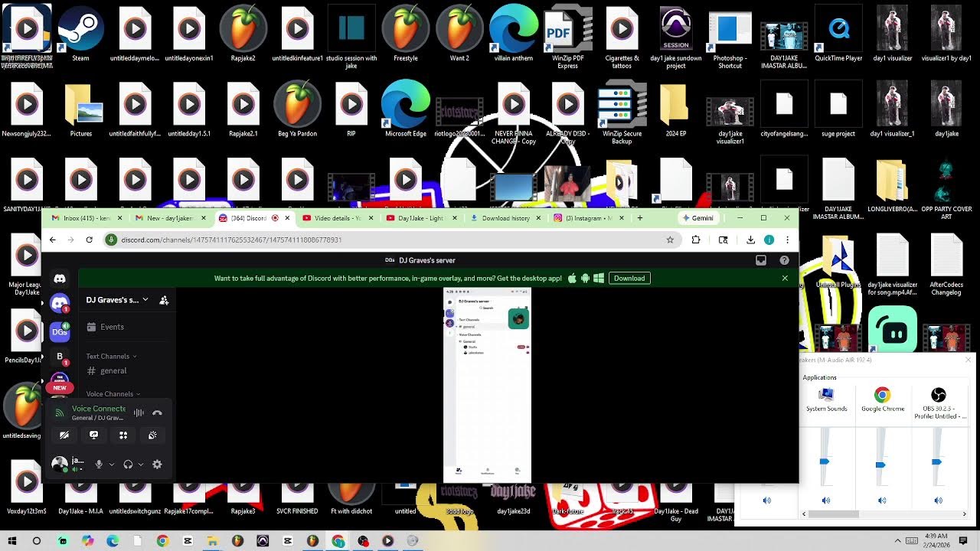980x551 pixels.
Task: Open the Chrome extensions puzzle icon
Action: point(696,240)
